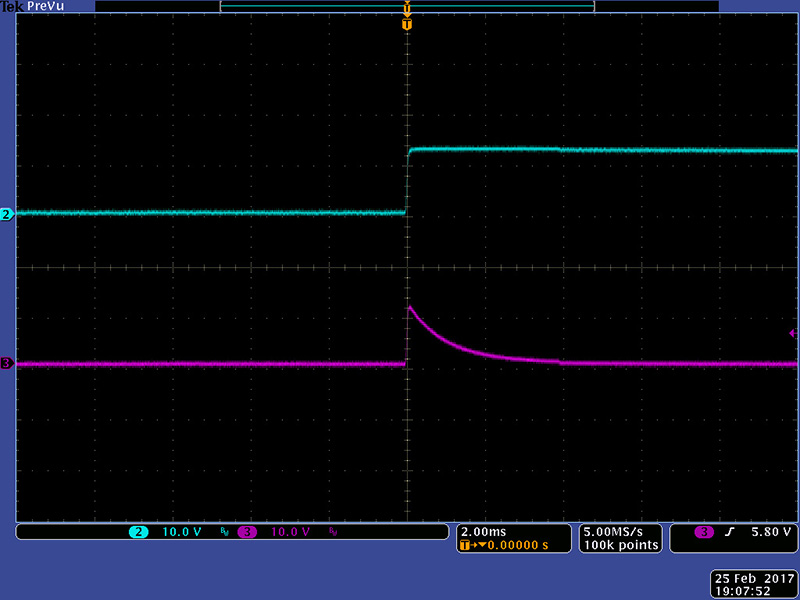Select the magenta channel 3 readout badge
800x600 pixels.
click(x=248, y=532)
